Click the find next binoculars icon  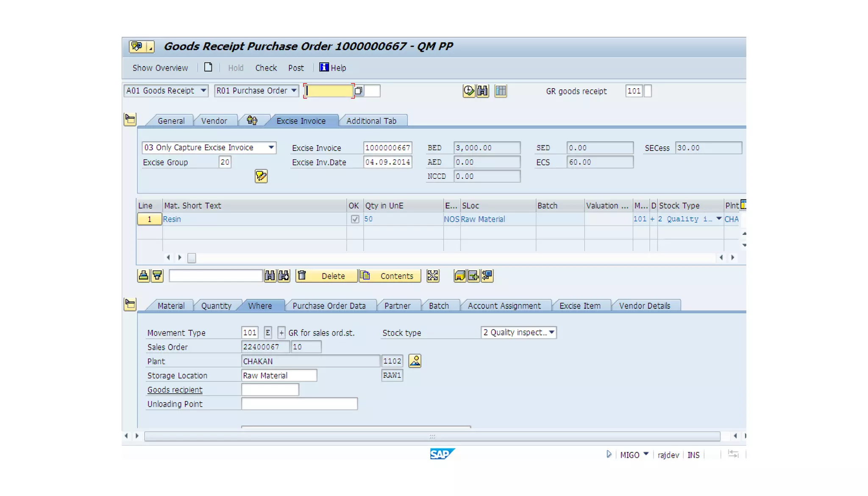284,276
